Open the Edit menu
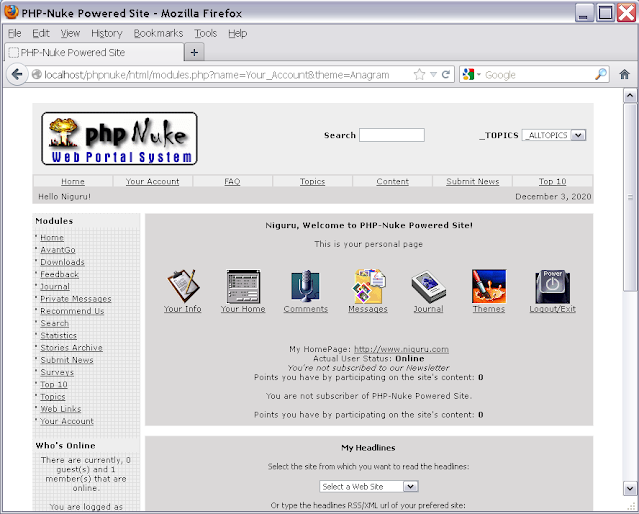This screenshot has width=639, height=514. (x=41, y=33)
